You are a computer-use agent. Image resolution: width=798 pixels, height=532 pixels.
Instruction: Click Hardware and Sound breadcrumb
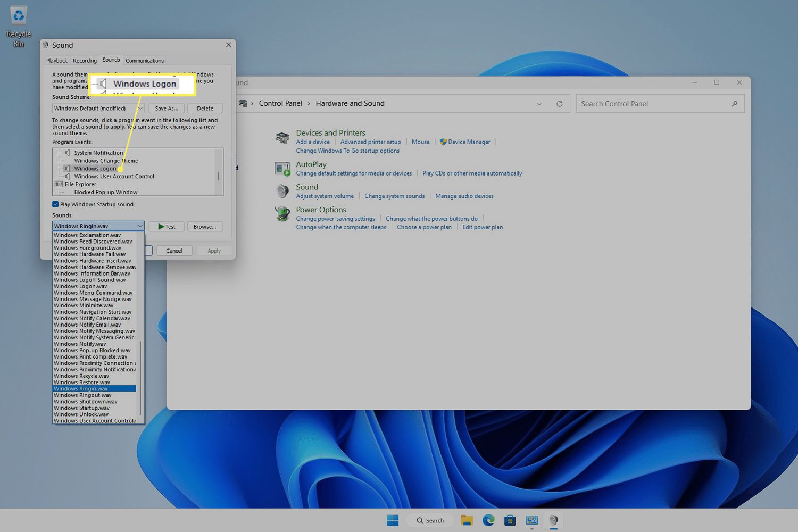pos(350,104)
